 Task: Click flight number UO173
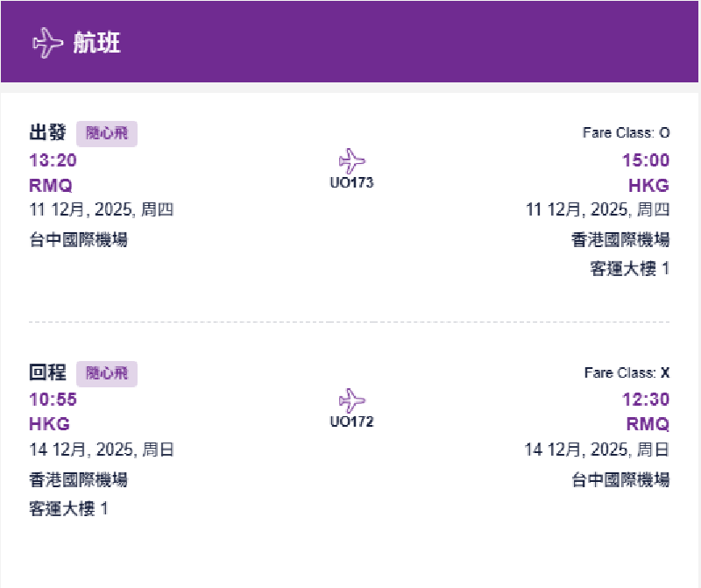(351, 183)
